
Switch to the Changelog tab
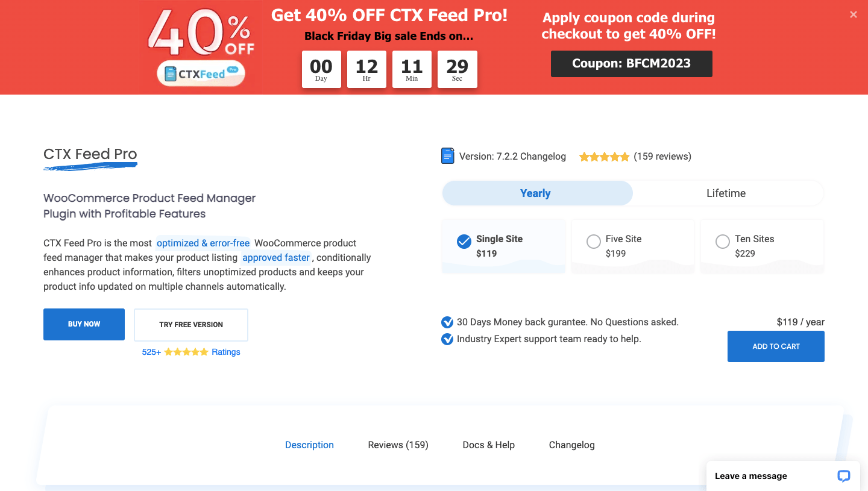tap(571, 445)
